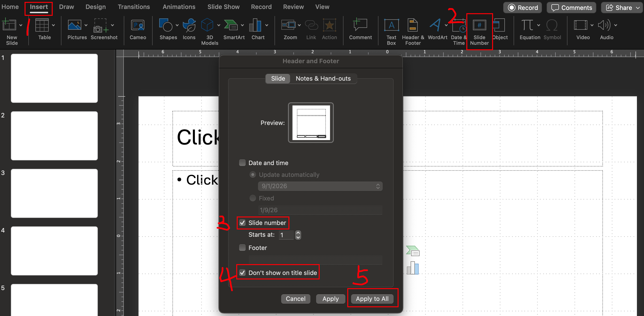Screen dimensions: 644x316
Task: Switch to Notes & Hand-outs tab
Action: 323,79
